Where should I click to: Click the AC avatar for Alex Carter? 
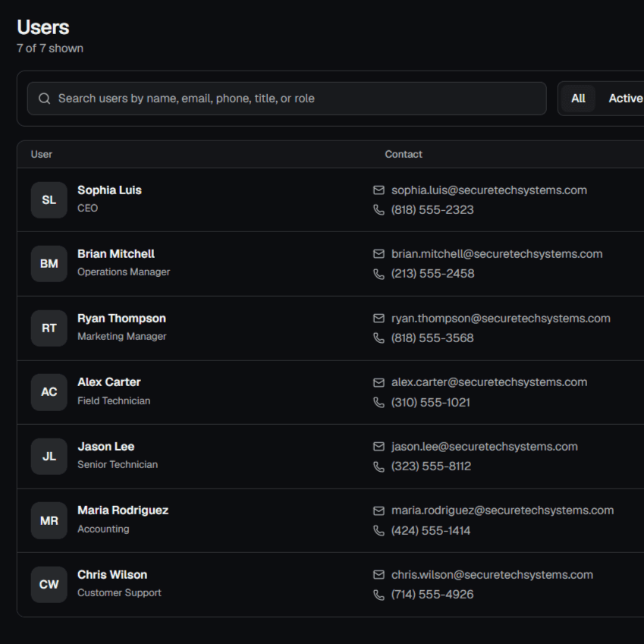tap(49, 392)
